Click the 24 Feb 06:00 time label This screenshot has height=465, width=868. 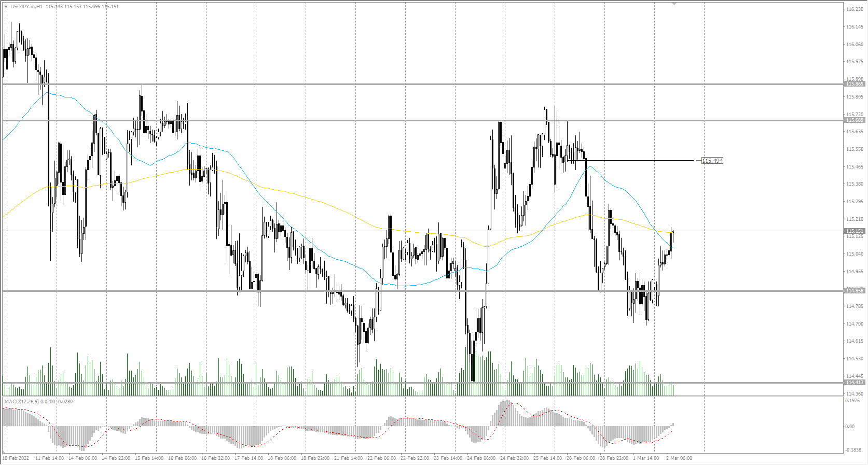[x=481, y=458]
